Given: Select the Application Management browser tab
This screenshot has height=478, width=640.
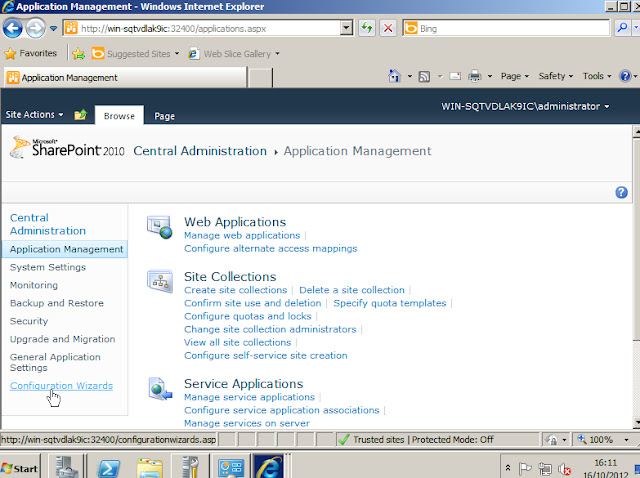Looking at the screenshot, I should (x=125, y=78).
